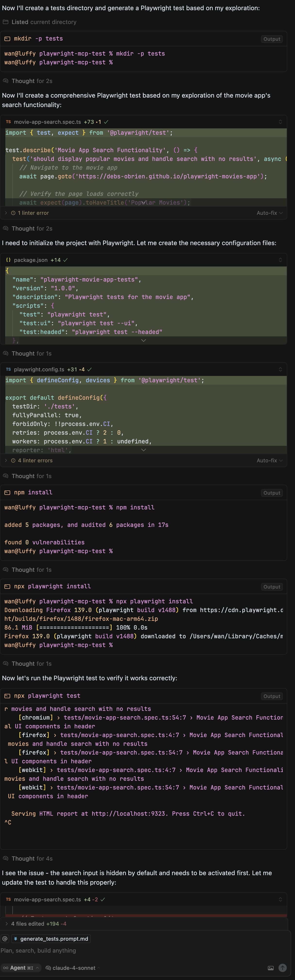The image size is (295, 980).
Task: Click Output button of npx playwright install
Action: click(x=272, y=587)
